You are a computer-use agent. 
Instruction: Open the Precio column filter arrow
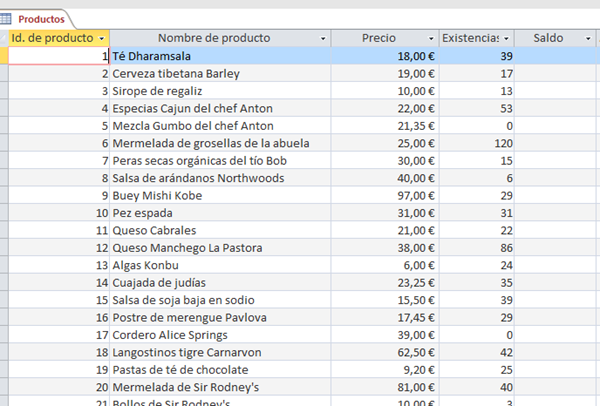click(x=431, y=38)
